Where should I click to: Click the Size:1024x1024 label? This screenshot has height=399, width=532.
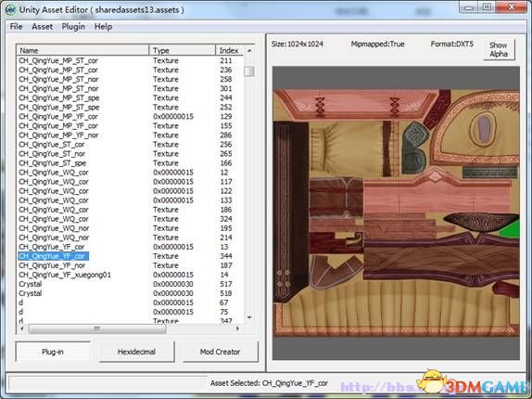point(298,45)
